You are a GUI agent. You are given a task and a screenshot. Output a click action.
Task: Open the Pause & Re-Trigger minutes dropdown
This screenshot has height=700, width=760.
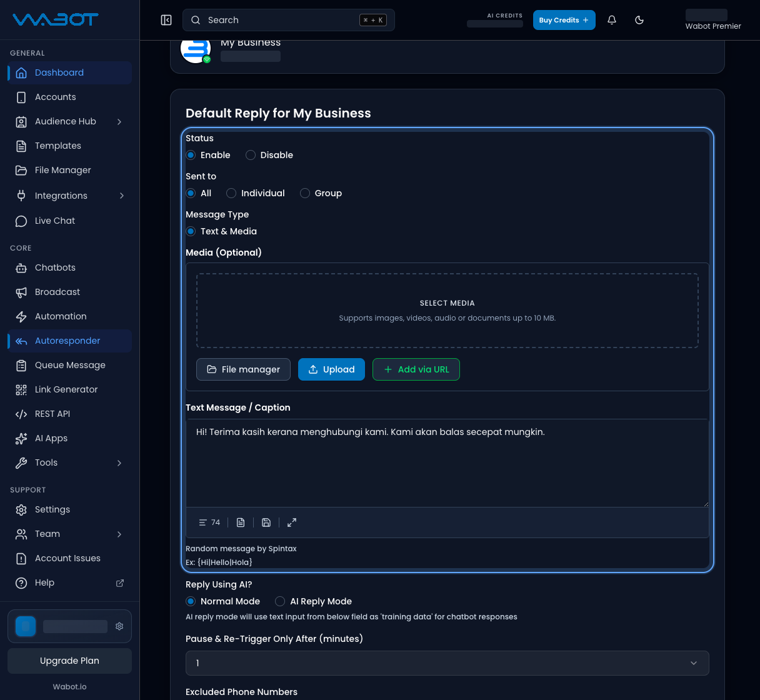tap(447, 663)
